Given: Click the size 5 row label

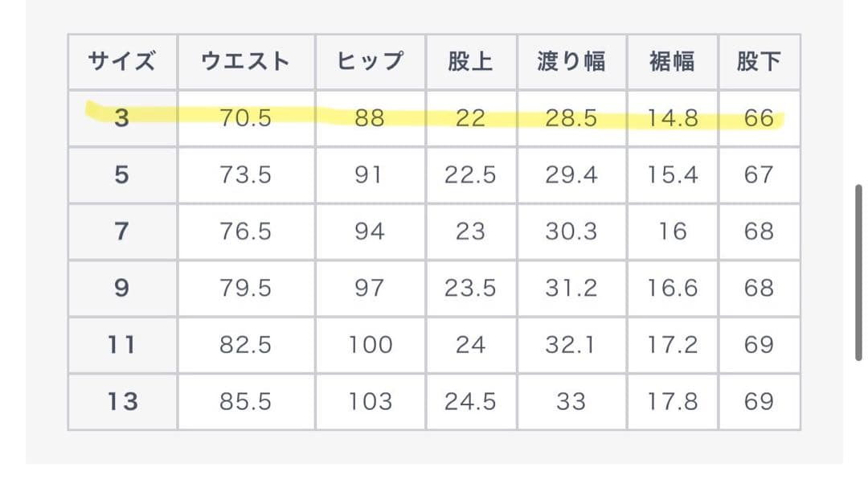Looking at the screenshot, I should click(122, 175).
